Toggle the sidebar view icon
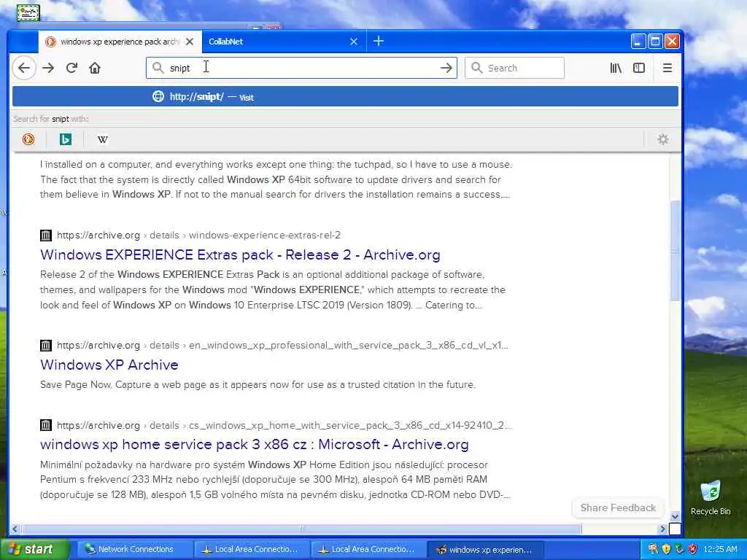 pyautogui.click(x=639, y=68)
